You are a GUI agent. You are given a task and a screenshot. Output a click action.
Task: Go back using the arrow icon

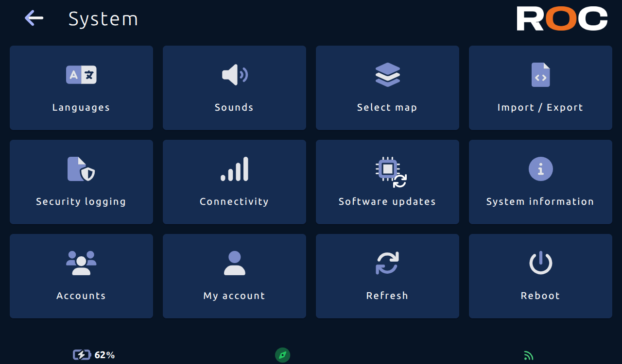34,18
